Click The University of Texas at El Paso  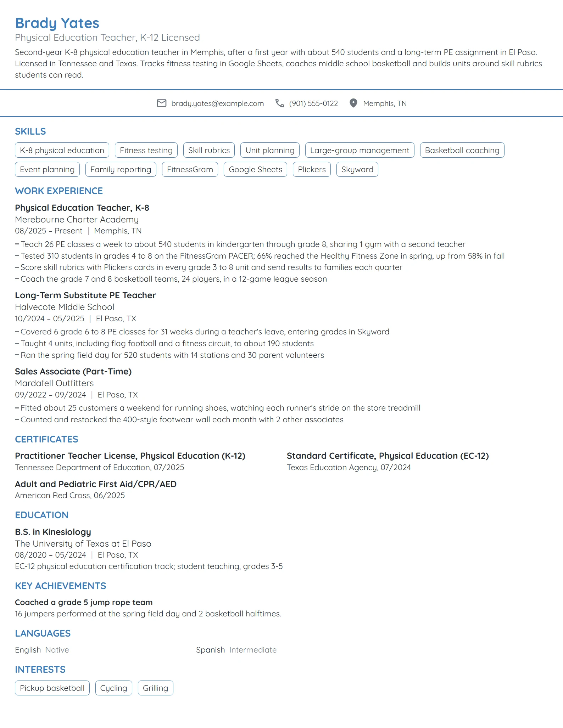[83, 544]
